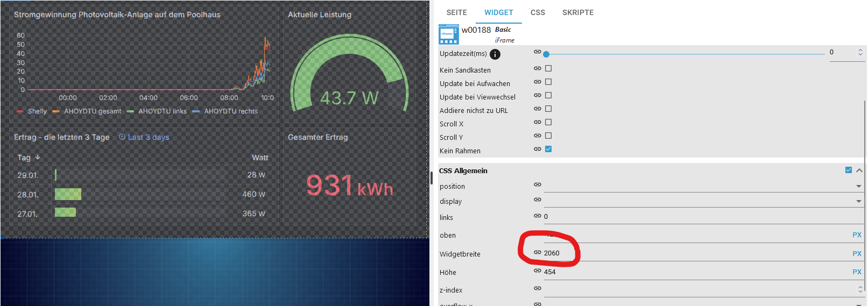This screenshot has width=868, height=306.
Task: Click the PX unit button for oben
Action: [857, 235]
